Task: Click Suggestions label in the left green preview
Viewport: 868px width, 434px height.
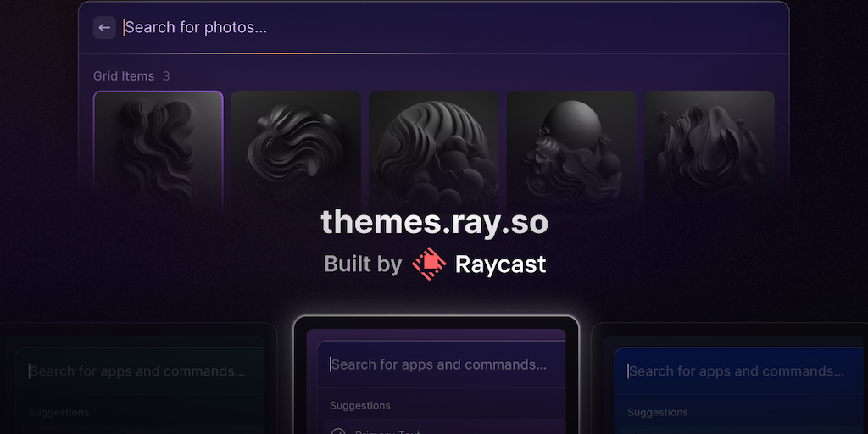Action: coord(59,413)
